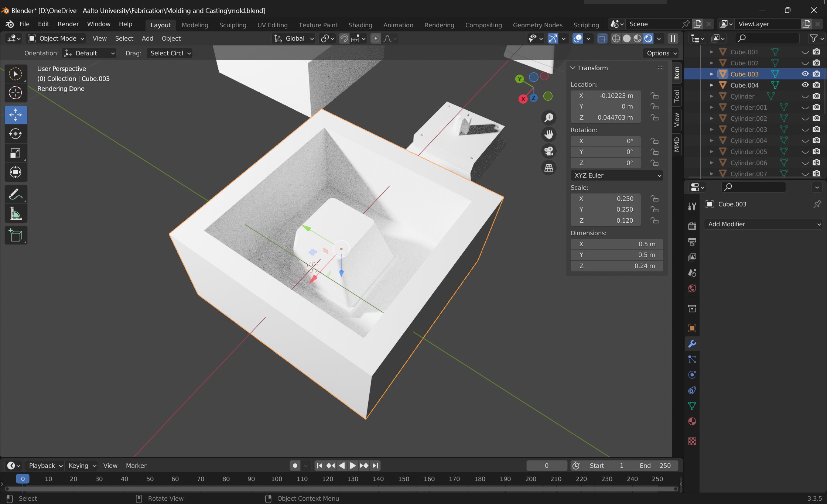Switch to orthographic grid view icon

549,168
